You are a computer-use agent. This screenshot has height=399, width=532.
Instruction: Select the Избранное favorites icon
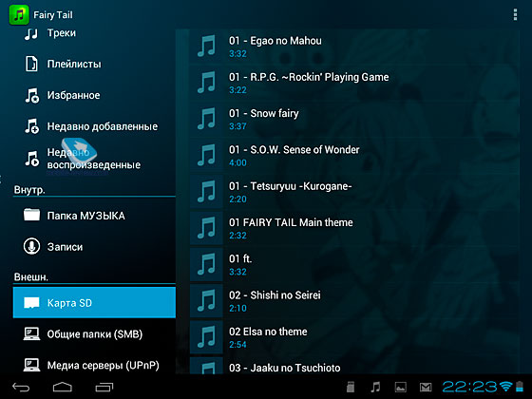pos(32,95)
